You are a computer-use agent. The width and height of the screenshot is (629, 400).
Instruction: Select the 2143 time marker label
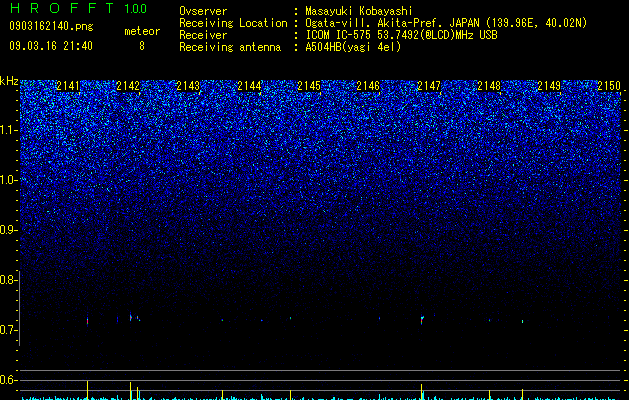[188, 86]
